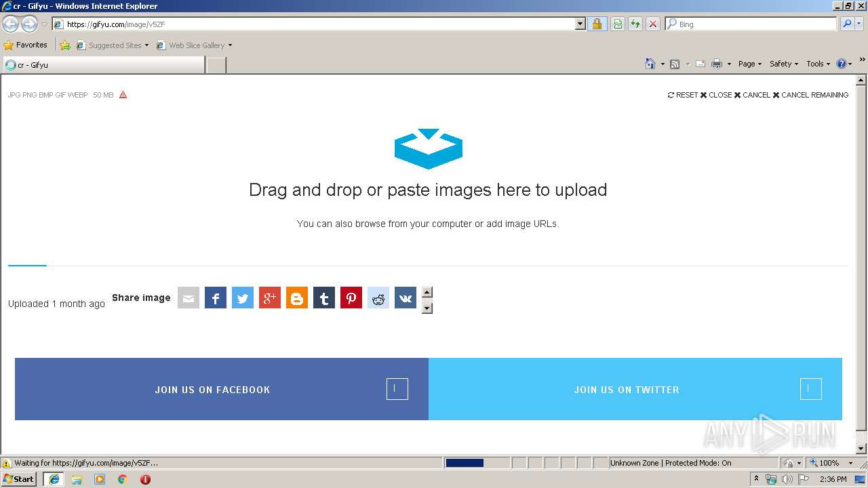The width and height of the screenshot is (868, 488).
Task: Select the cr - Gifyu tab
Action: point(103,65)
